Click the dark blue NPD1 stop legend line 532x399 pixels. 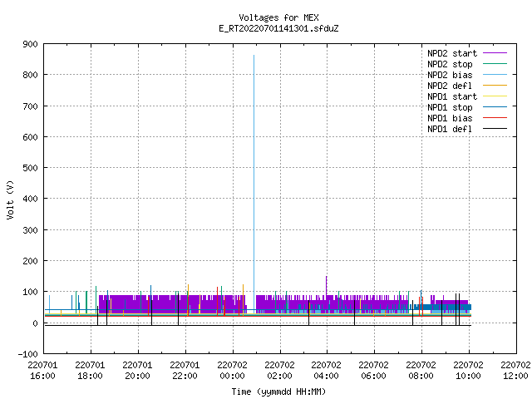[495, 107]
